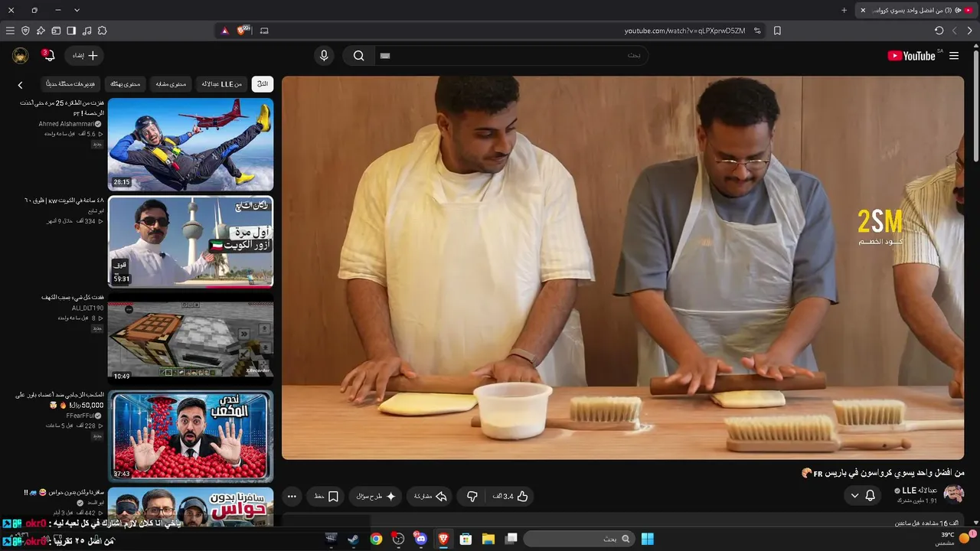
Task: Click the Windows taskbar search box
Action: [579, 539]
